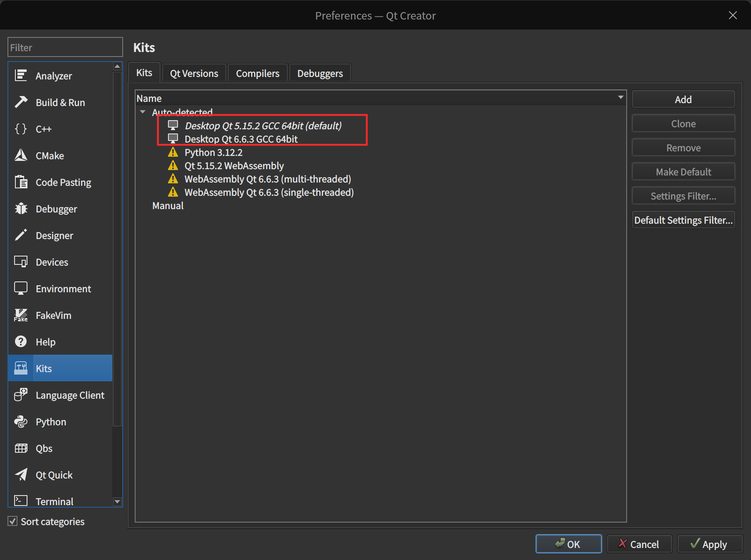Open the Code Pasting clipboard icon
751x560 pixels.
coord(21,182)
